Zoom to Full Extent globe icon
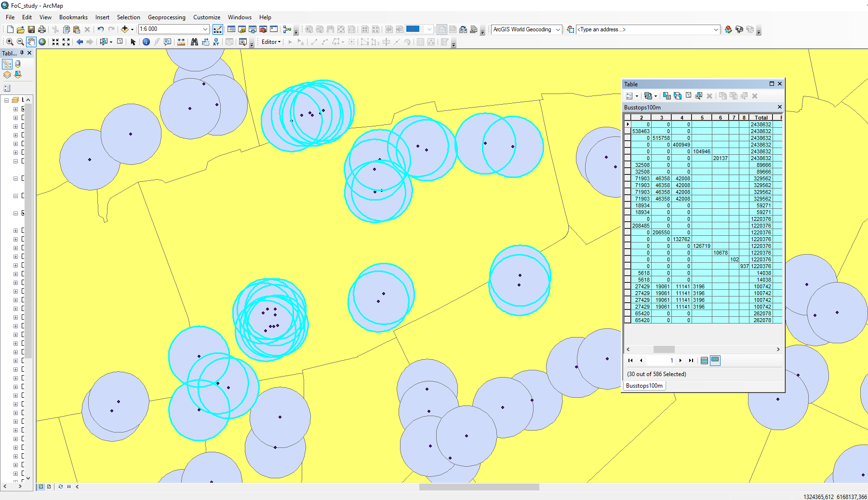The width and height of the screenshot is (868, 500). pyautogui.click(x=42, y=42)
